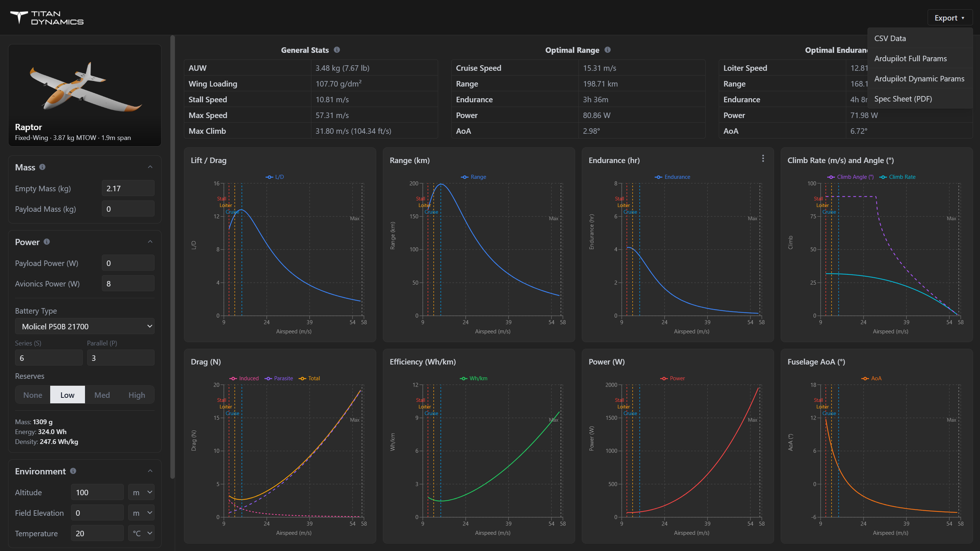Open the Altitude unit dropdown

(x=141, y=493)
